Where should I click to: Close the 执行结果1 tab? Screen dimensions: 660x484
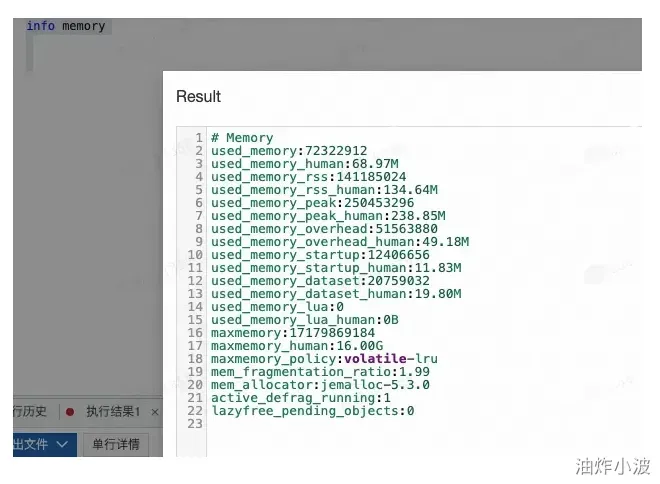pyautogui.click(x=155, y=412)
